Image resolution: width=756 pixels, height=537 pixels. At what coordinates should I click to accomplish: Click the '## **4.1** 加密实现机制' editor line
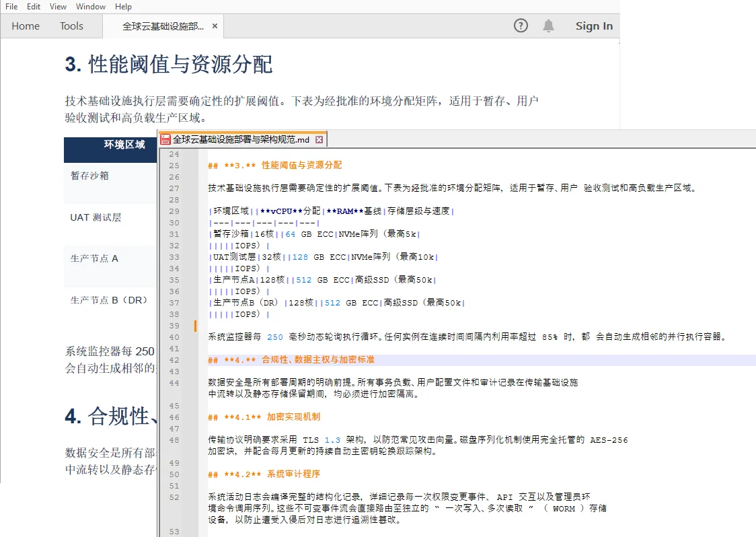click(264, 417)
